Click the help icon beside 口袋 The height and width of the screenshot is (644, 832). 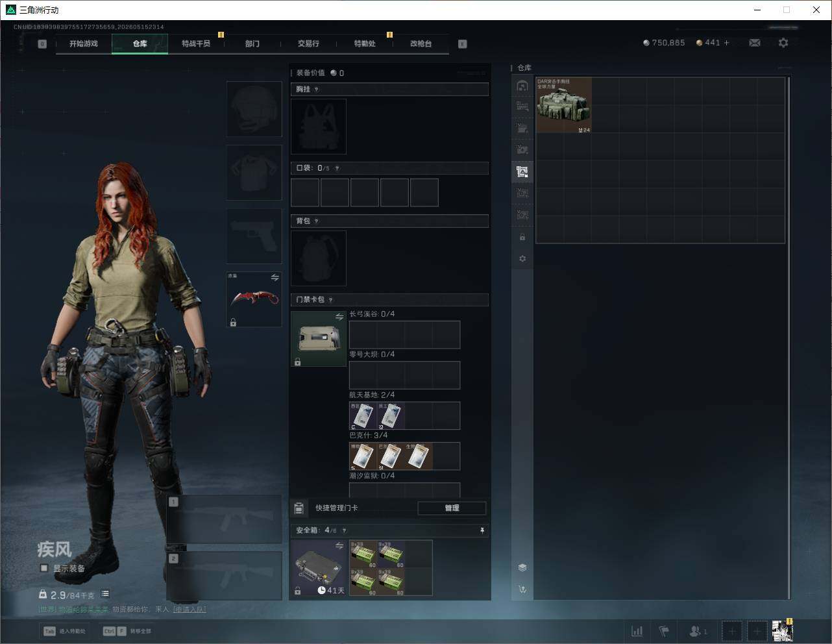[337, 168]
